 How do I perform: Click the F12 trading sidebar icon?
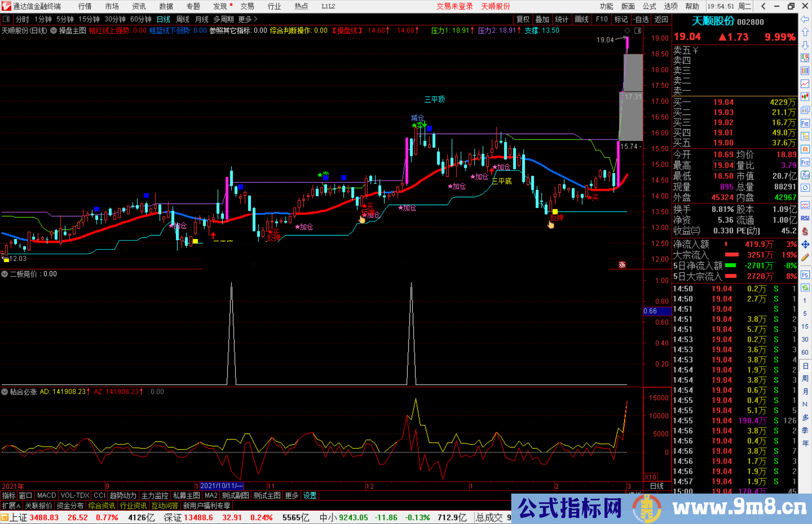pos(805,162)
